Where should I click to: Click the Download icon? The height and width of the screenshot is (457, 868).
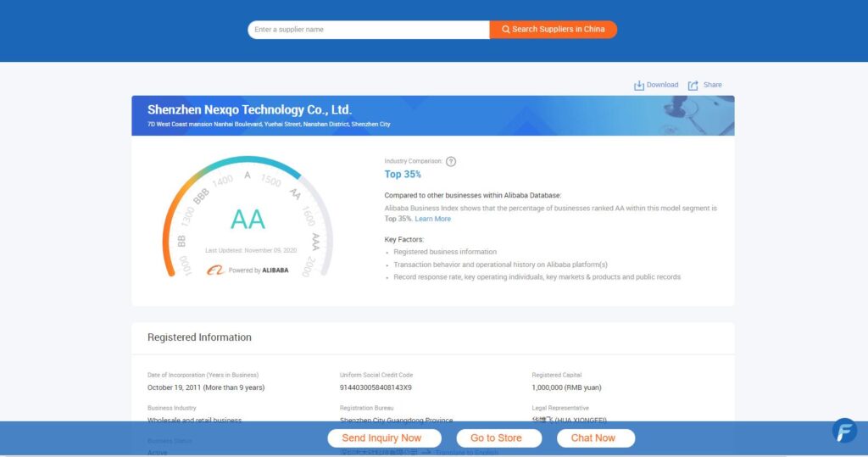point(639,86)
